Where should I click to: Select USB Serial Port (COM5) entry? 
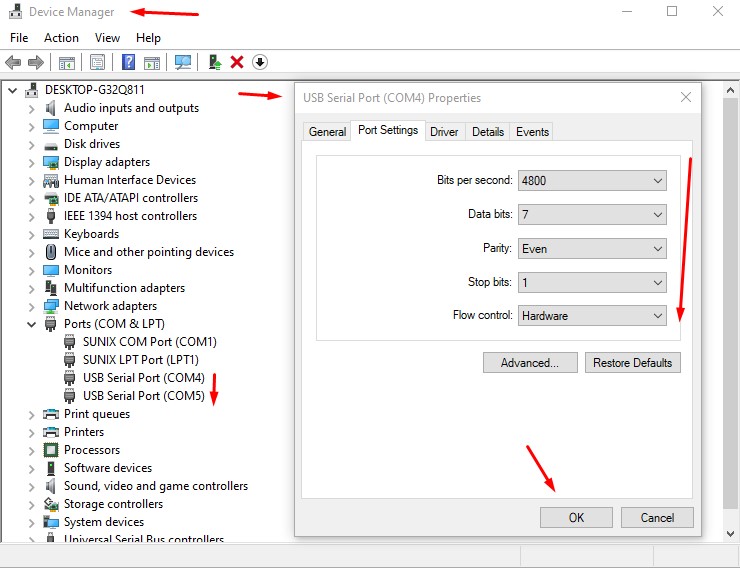[143, 396]
